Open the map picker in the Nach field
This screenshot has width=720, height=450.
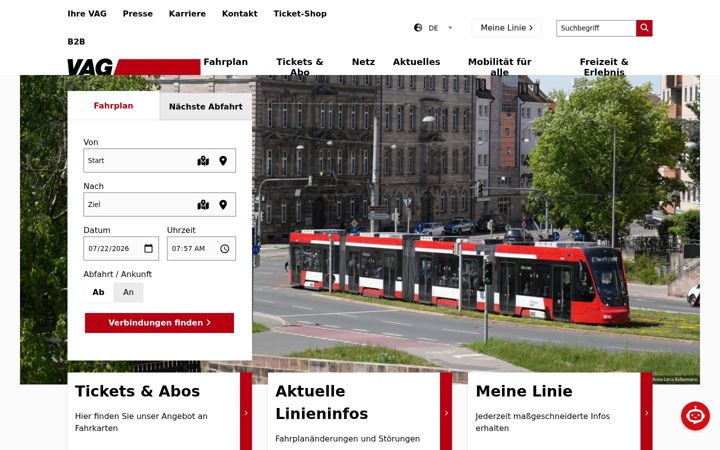pos(203,205)
